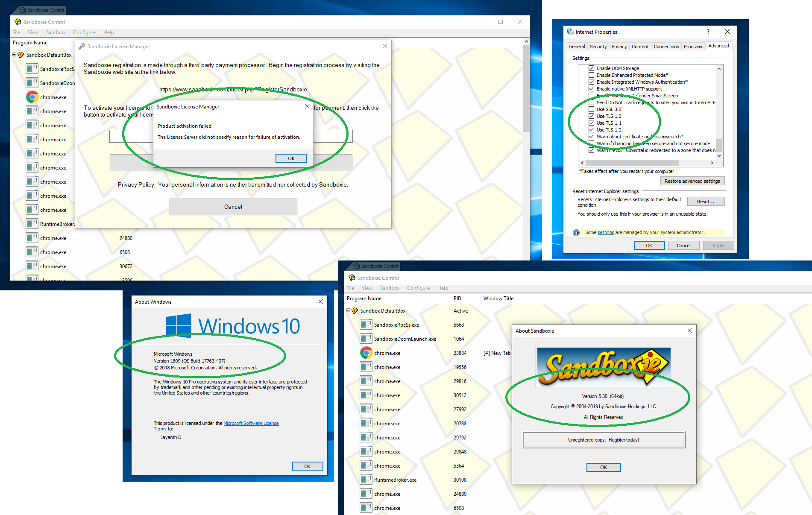Screen dimensions: 812x515
Task: Click OK in the Product activation failed dialog
Action: click(291, 158)
